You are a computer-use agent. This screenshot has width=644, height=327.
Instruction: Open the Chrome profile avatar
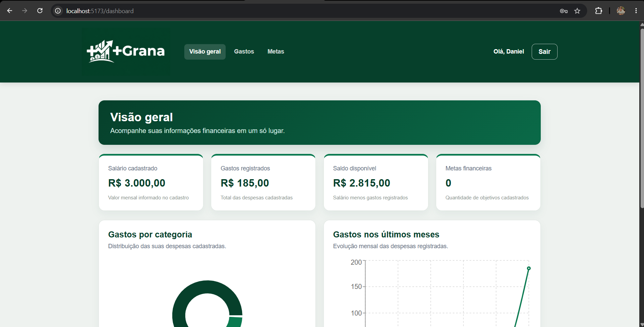pos(621,11)
